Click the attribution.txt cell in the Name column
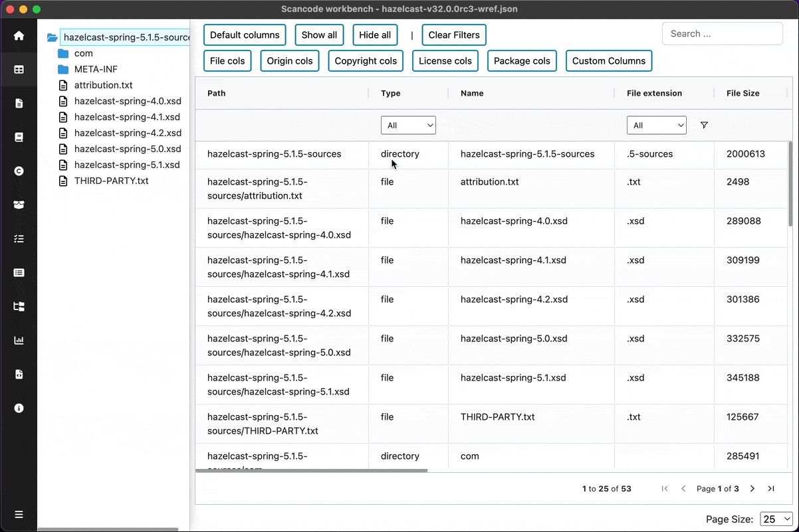 [x=489, y=181]
